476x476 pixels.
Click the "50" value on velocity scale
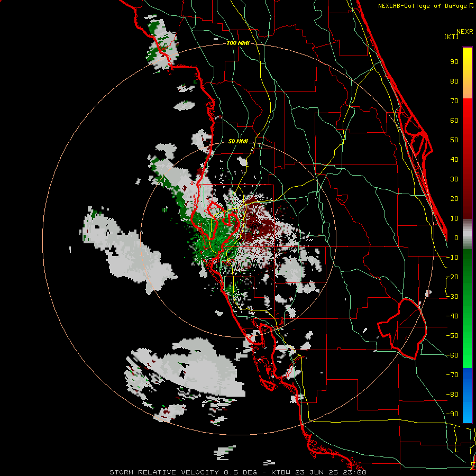pyautogui.click(x=454, y=140)
